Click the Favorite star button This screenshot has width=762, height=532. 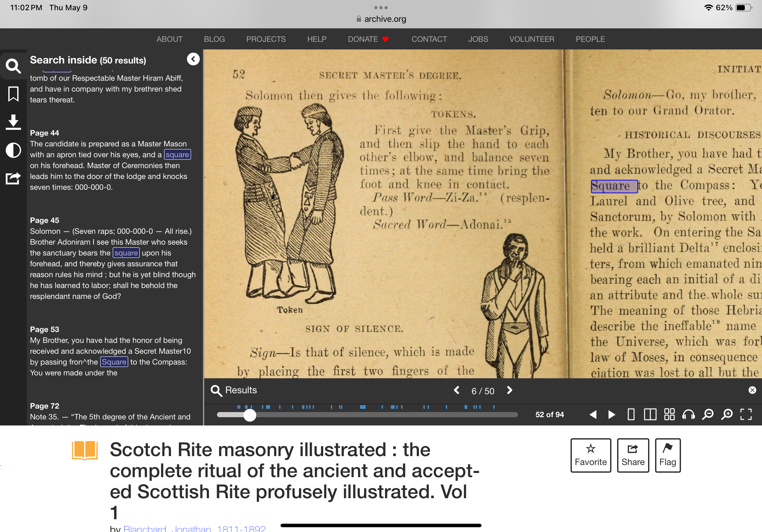coord(591,455)
